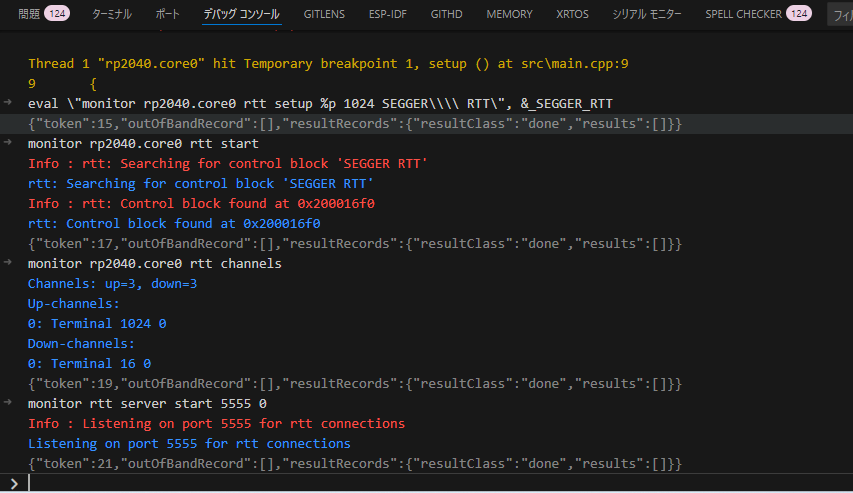This screenshot has width=853, height=493.
Task: Open the 問題 tab
Action: pos(29,14)
